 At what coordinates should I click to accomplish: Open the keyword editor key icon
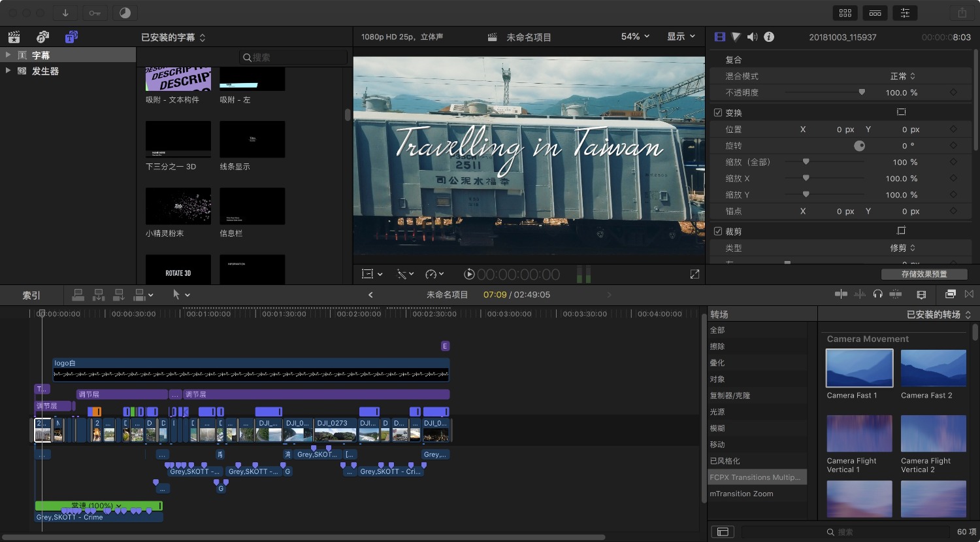click(95, 13)
